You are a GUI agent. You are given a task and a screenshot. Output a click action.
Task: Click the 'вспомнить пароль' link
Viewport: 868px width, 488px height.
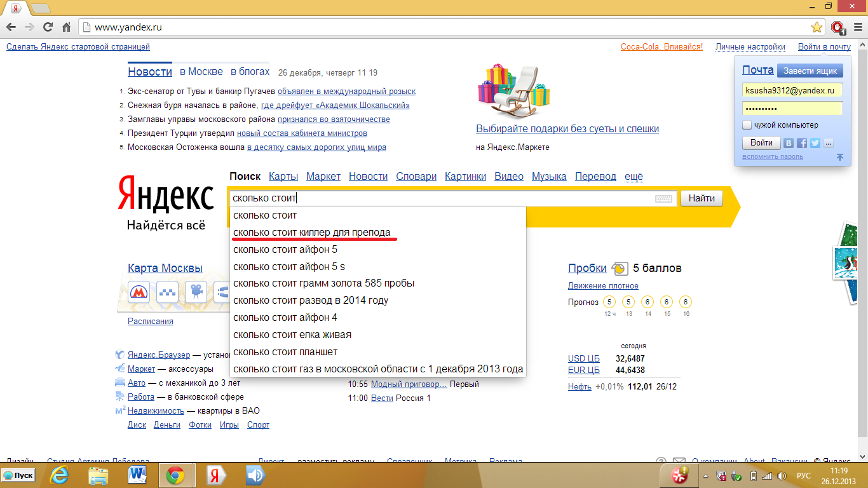point(772,157)
